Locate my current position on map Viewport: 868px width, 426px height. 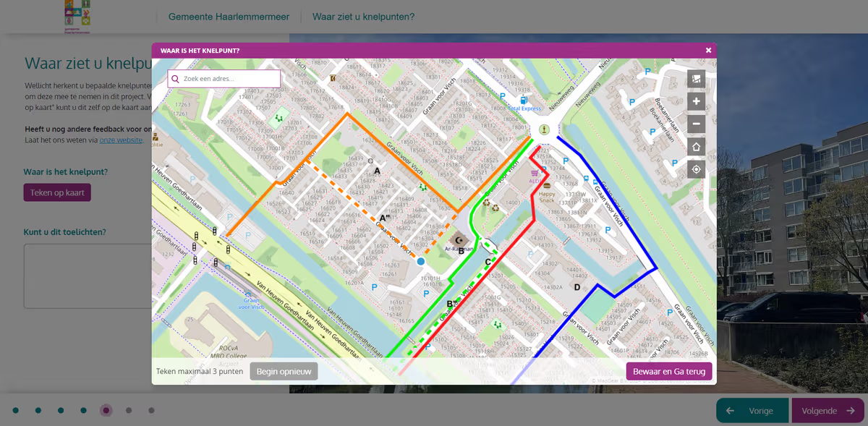click(x=696, y=170)
